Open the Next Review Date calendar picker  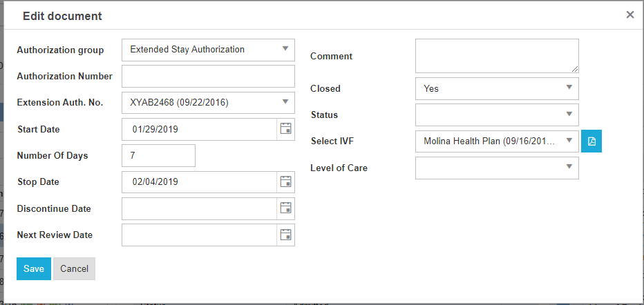(x=285, y=235)
